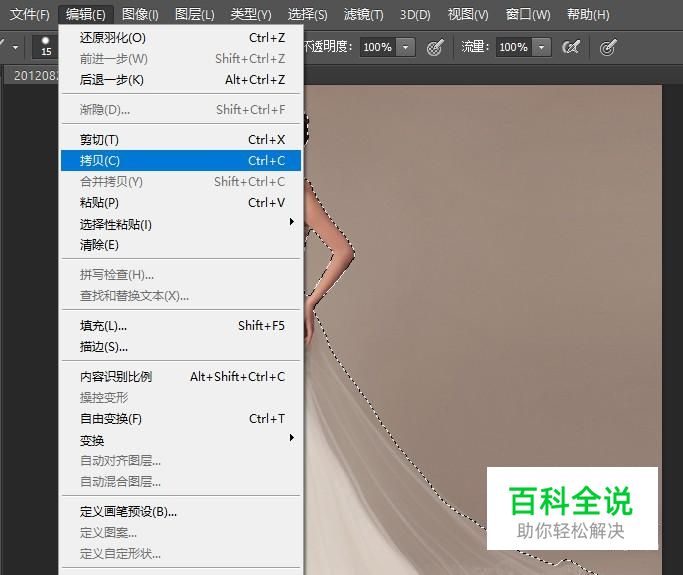This screenshot has height=575, width=683.
Task: Select 拷贝(C) to copy selection
Action: [x=181, y=161]
